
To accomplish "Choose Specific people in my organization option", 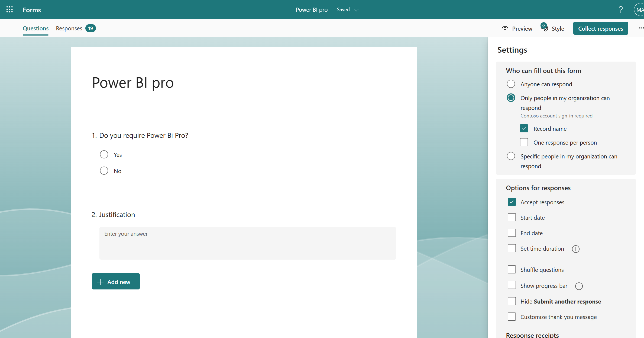I will [511, 156].
